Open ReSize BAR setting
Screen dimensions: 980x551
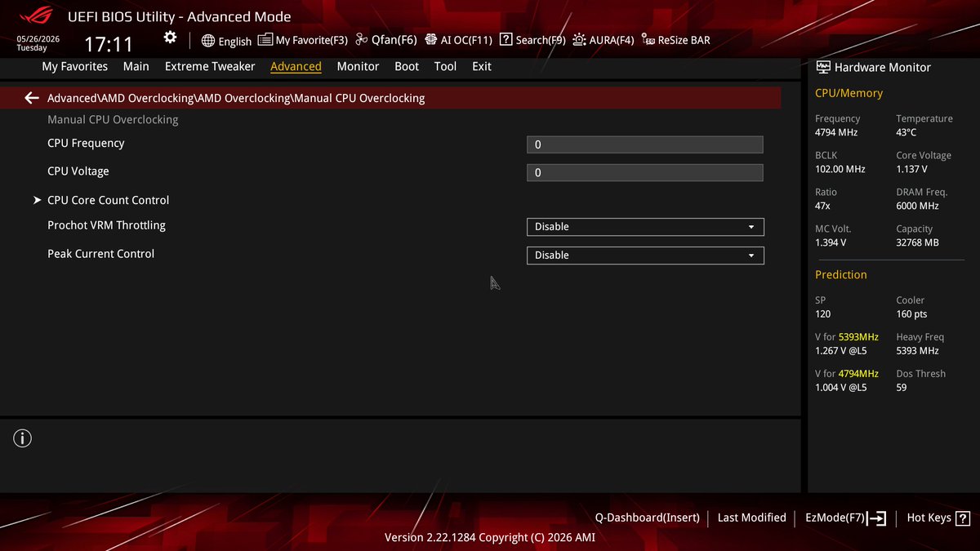click(675, 40)
